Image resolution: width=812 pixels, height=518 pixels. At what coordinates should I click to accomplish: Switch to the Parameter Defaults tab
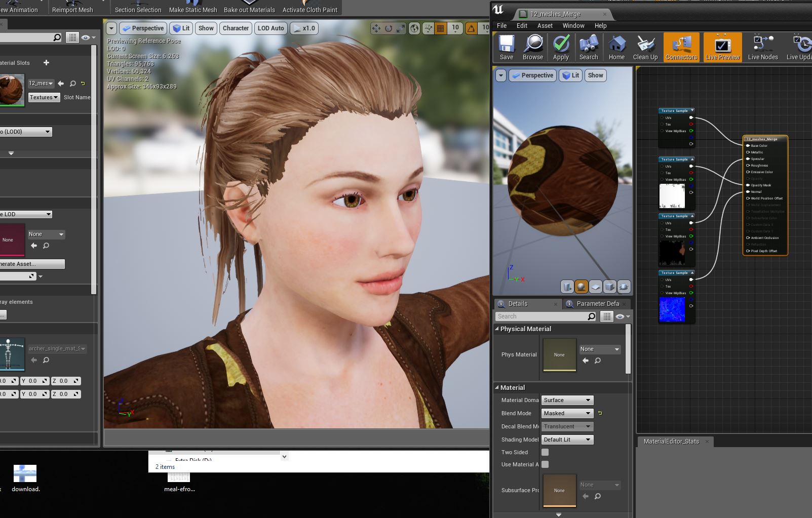click(597, 304)
